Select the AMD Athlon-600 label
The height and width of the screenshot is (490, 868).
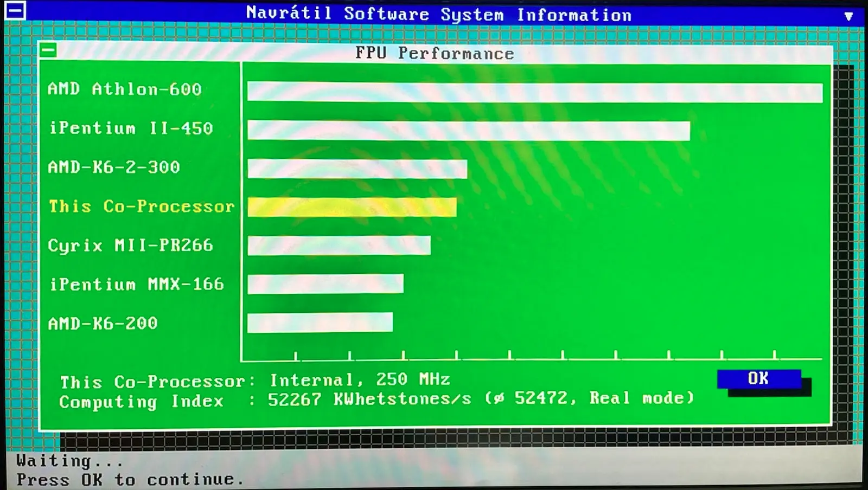coord(124,89)
